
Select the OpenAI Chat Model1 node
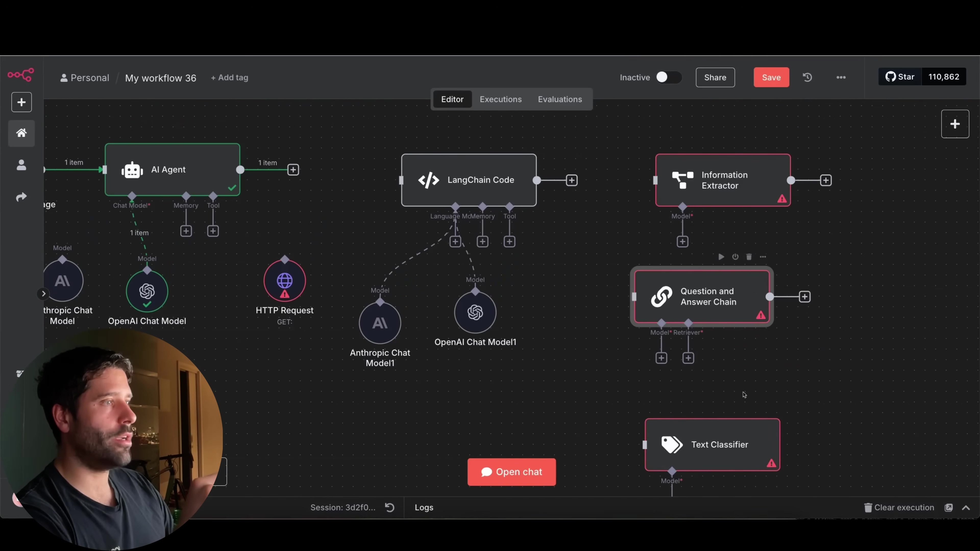[x=475, y=312]
